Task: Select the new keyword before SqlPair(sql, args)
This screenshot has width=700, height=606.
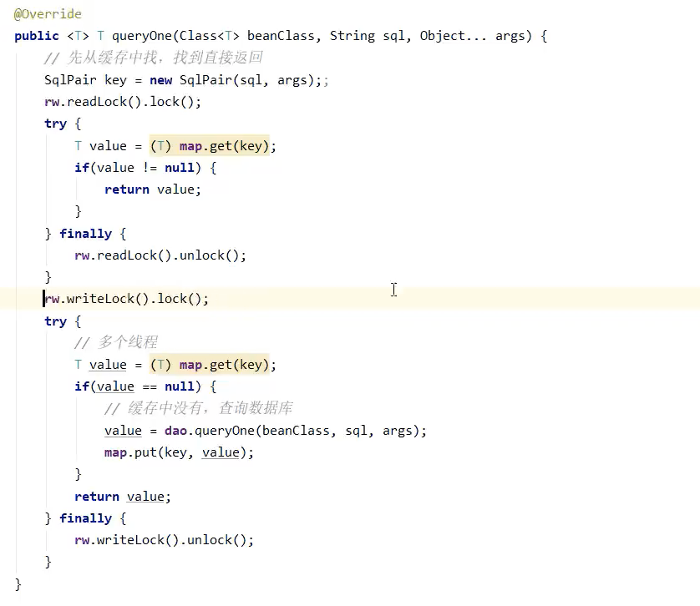Action: (160, 80)
